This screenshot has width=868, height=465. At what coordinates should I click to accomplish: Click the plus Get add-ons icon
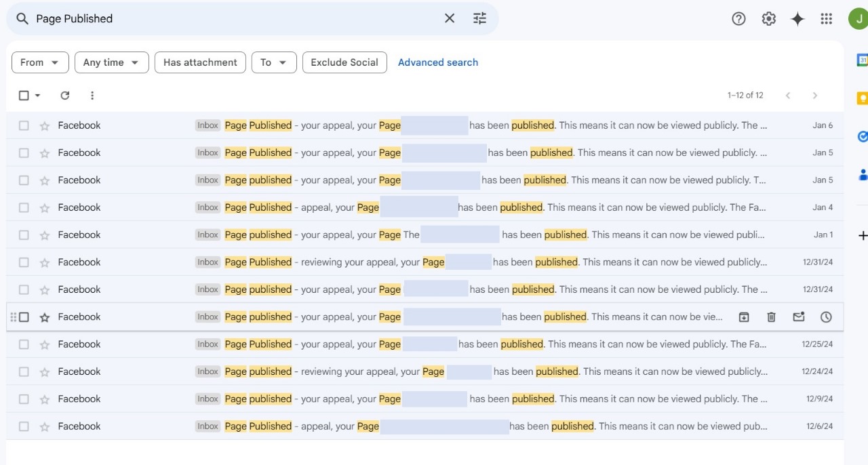click(x=863, y=236)
